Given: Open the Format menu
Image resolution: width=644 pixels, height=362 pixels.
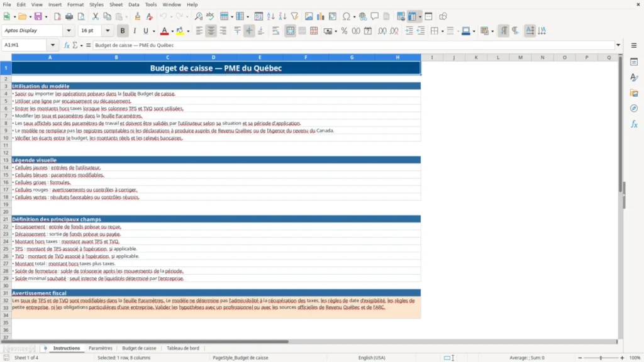Looking at the screenshot, I should point(75,4).
